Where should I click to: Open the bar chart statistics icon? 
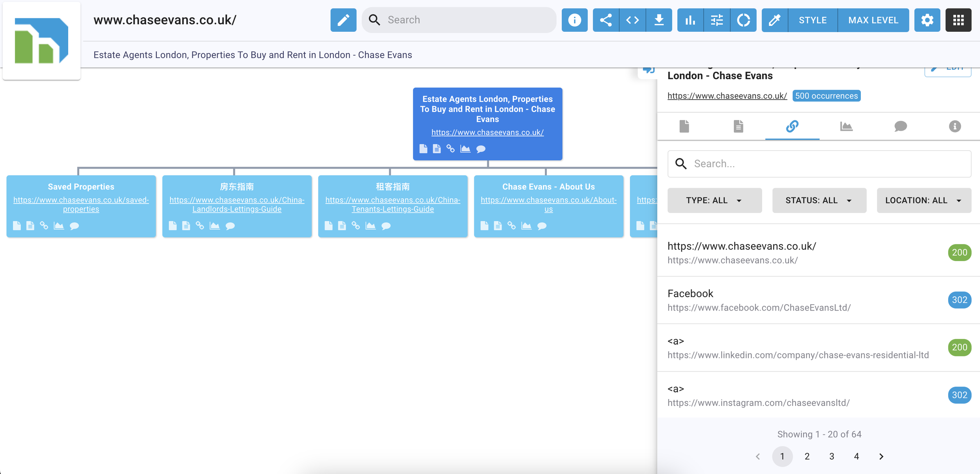click(x=690, y=20)
